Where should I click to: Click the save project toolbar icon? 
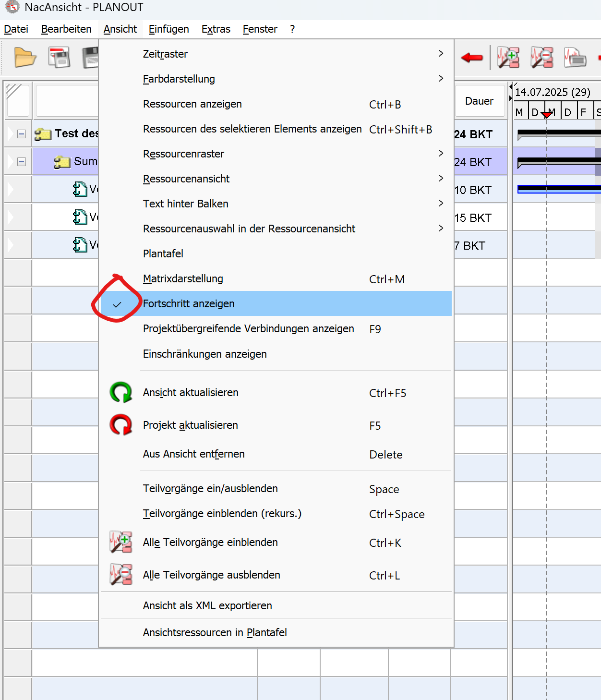click(x=59, y=58)
